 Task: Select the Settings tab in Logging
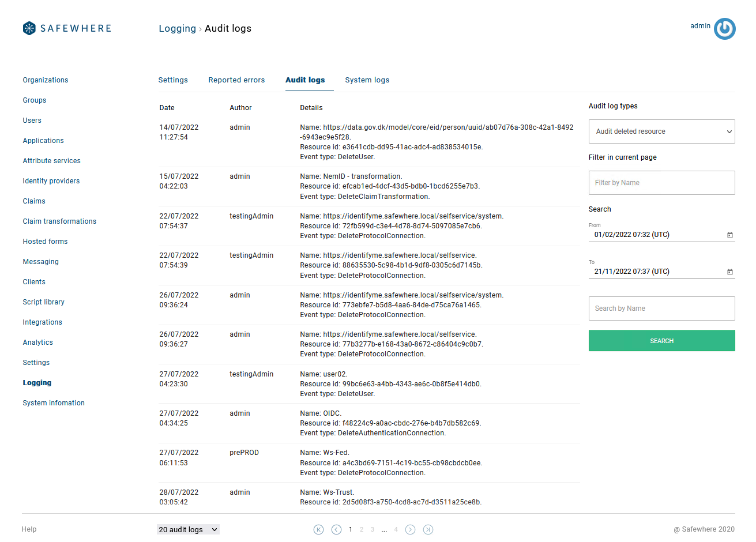[173, 80]
